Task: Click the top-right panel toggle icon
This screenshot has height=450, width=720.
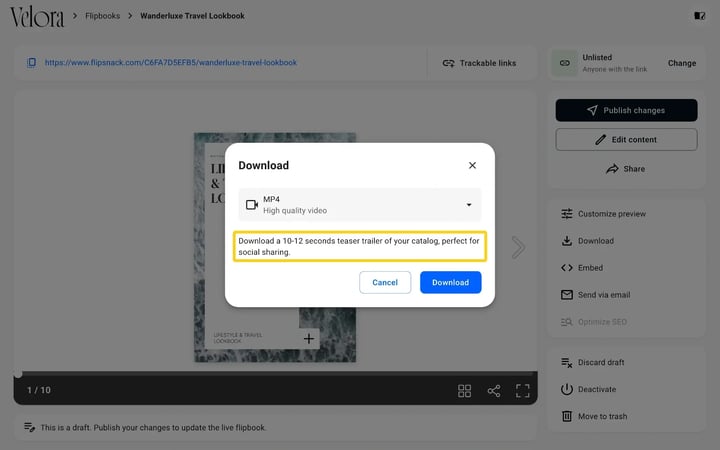Action: pyautogui.click(x=699, y=16)
